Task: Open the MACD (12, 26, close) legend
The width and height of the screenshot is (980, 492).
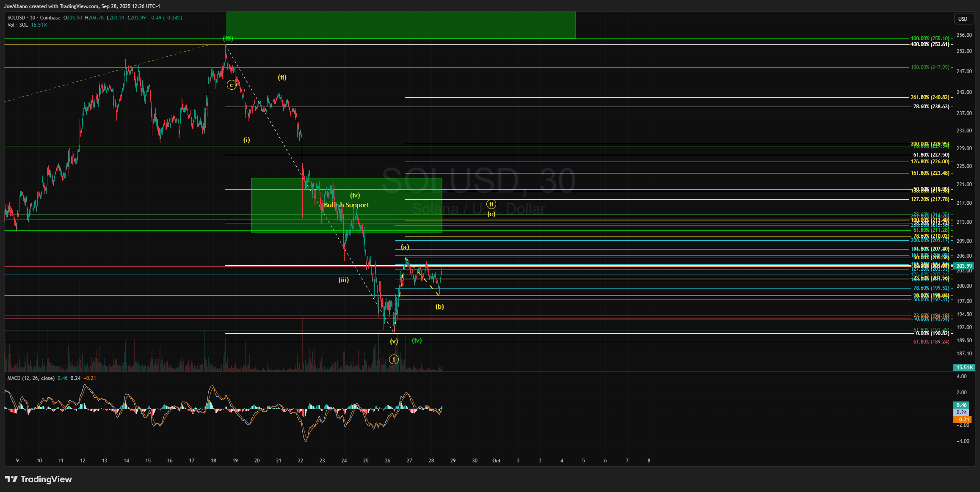Action: (x=31, y=378)
